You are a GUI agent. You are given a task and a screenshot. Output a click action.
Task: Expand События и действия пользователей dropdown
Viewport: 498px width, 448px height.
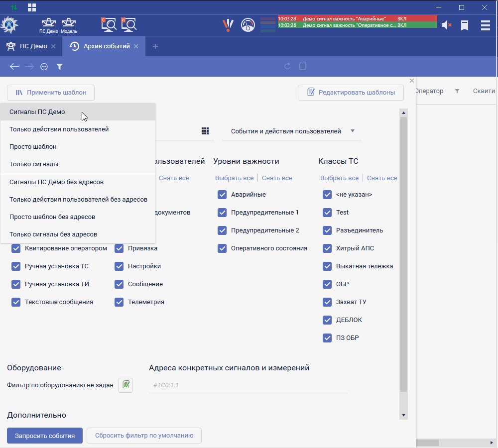pos(292,131)
